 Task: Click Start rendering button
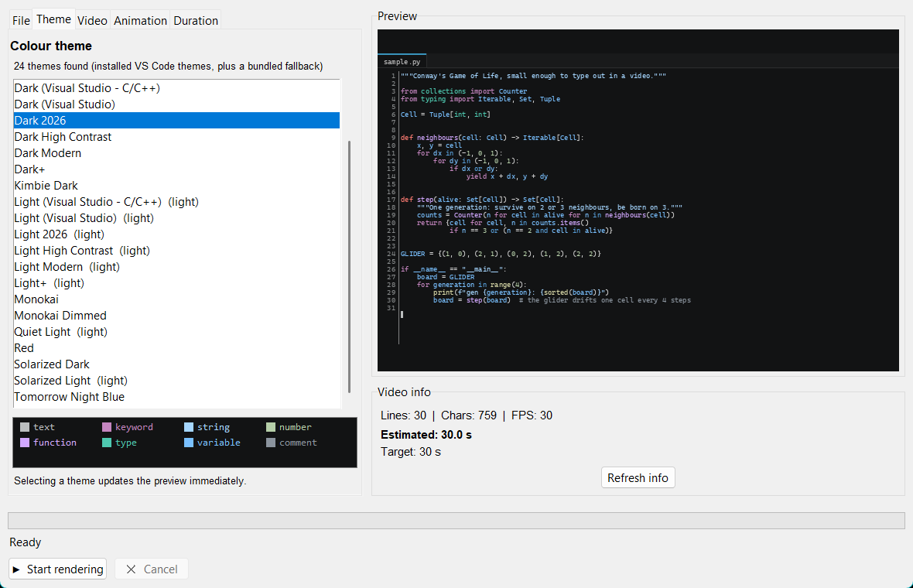[x=58, y=569]
